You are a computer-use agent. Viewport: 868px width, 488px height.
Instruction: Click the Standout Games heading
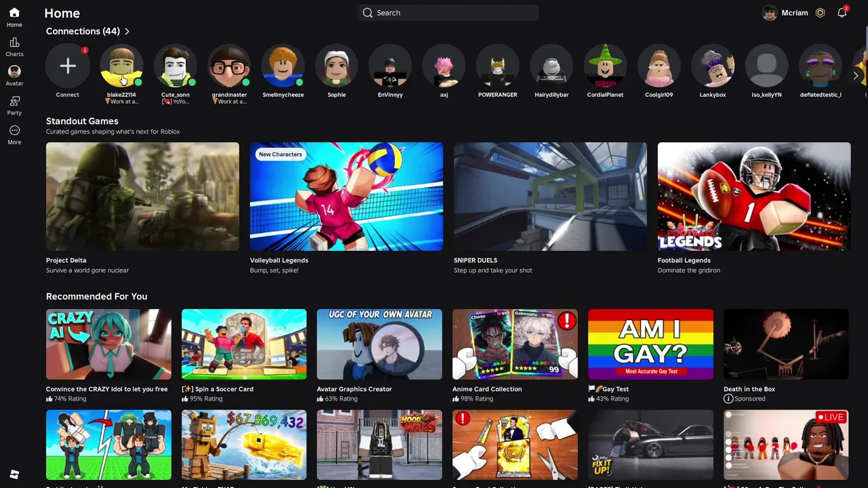82,121
